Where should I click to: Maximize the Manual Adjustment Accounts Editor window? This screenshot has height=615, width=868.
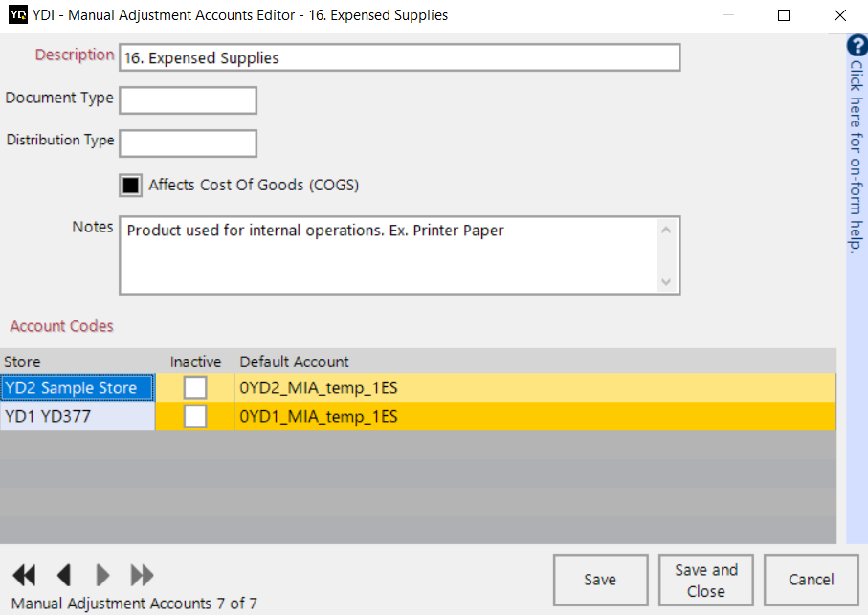[x=784, y=15]
